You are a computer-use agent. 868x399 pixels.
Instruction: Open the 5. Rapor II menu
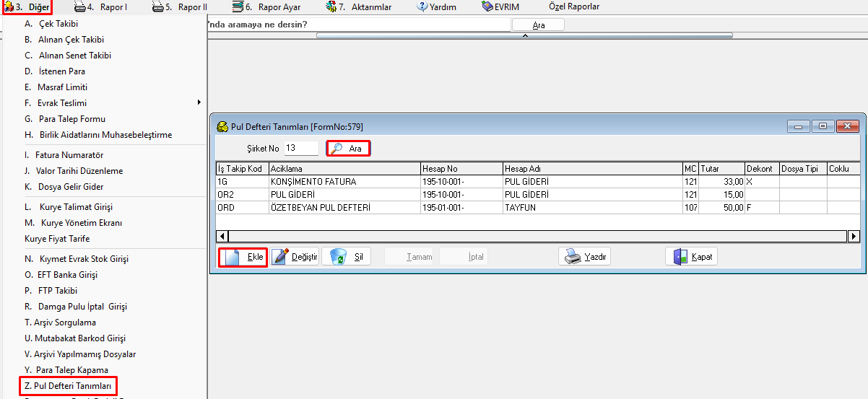(180, 7)
